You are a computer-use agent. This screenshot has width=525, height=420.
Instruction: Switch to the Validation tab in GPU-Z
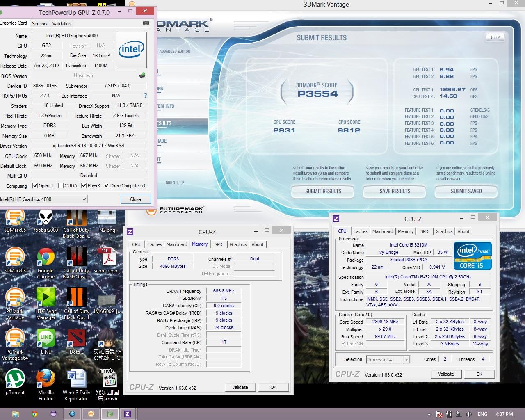click(62, 24)
